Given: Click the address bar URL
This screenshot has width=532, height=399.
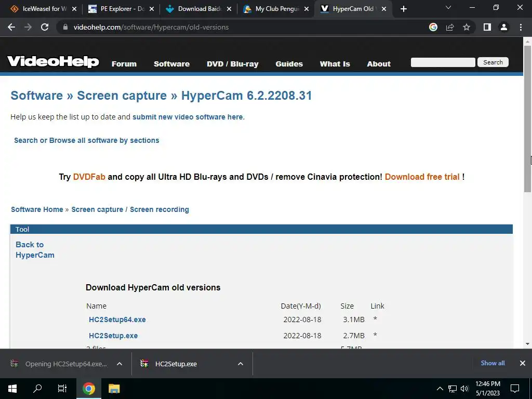Looking at the screenshot, I should click(x=151, y=27).
